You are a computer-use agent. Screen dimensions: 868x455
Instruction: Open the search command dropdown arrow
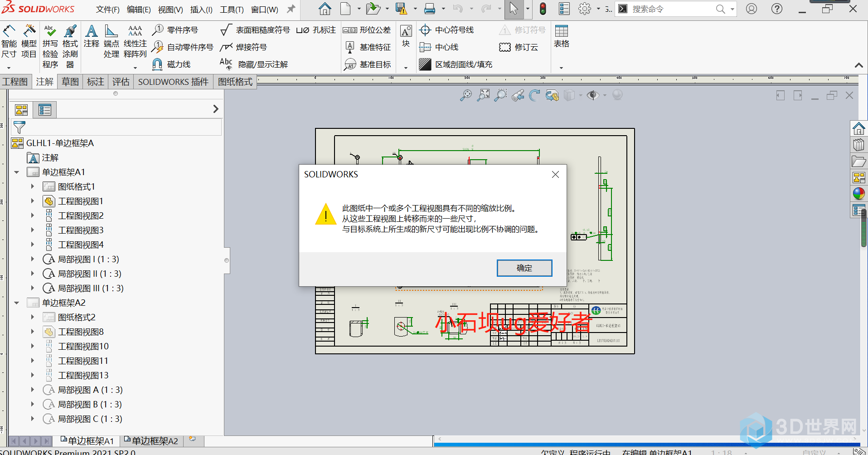732,9
